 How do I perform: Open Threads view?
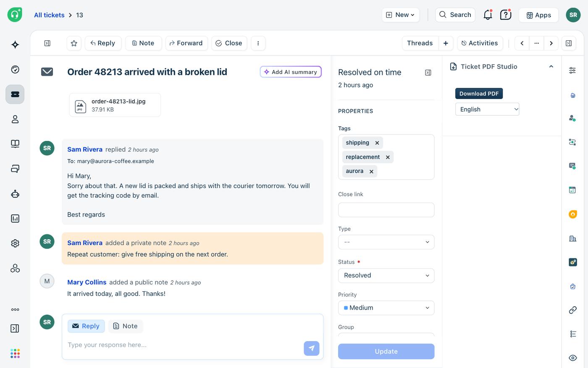(420, 43)
